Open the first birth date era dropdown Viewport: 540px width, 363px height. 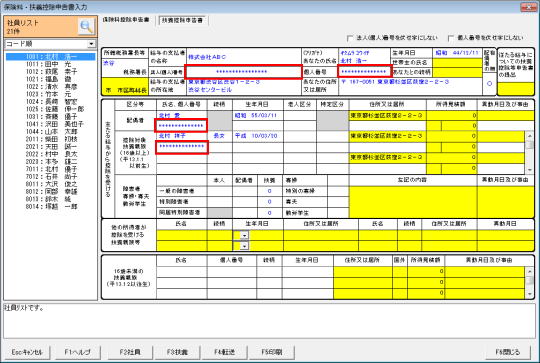pos(244,236)
